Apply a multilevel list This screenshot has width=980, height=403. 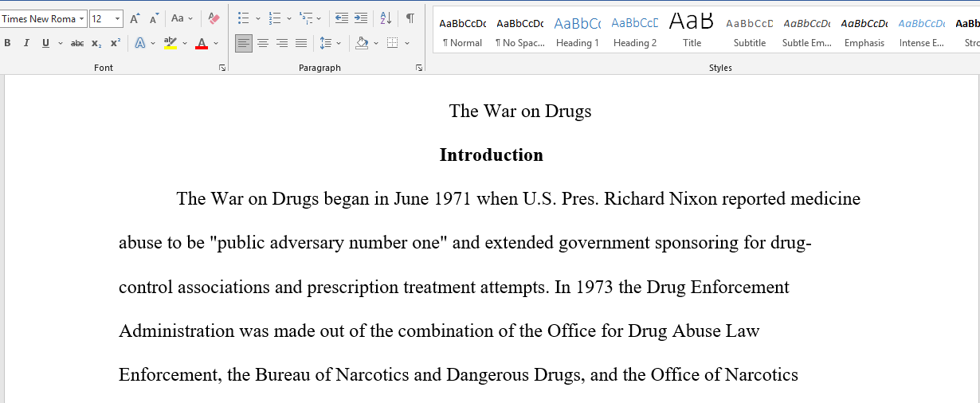click(x=306, y=18)
